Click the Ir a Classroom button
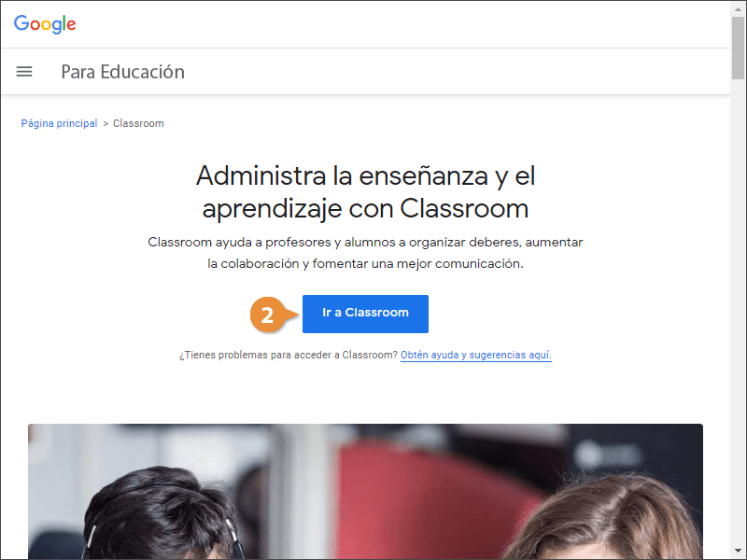This screenshot has width=747, height=560. click(x=365, y=314)
